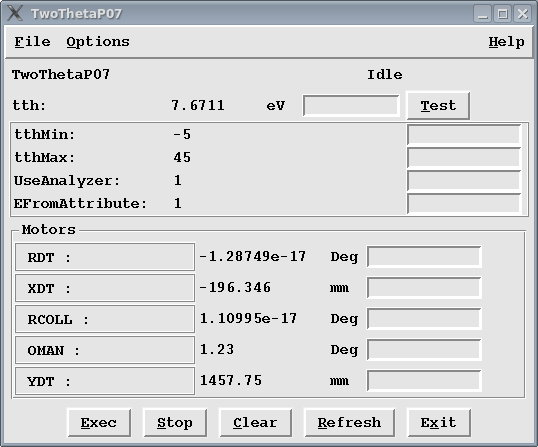Click the RCOLL motor button
The image size is (538, 447).
point(105,319)
